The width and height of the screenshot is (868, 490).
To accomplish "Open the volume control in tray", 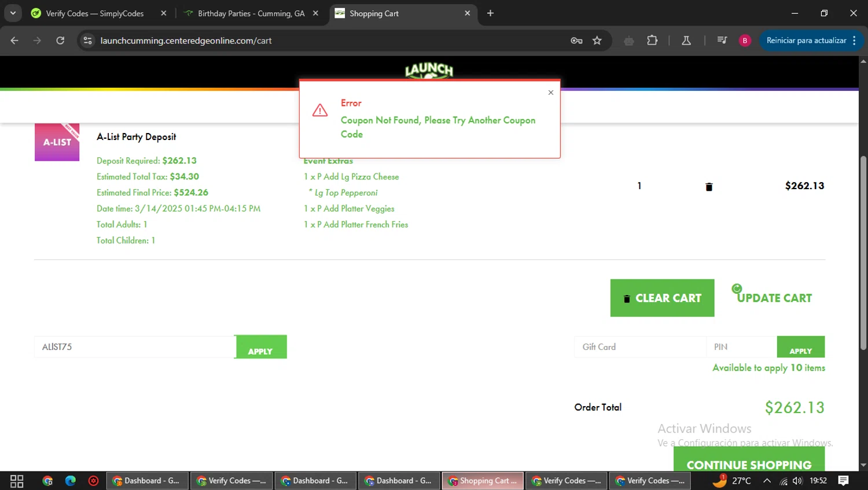I will pyautogui.click(x=798, y=481).
